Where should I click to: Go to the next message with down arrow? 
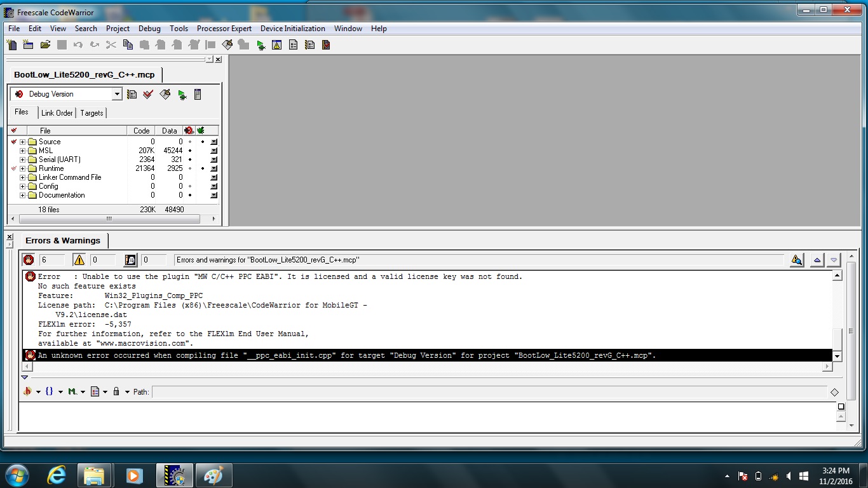pos(834,259)
